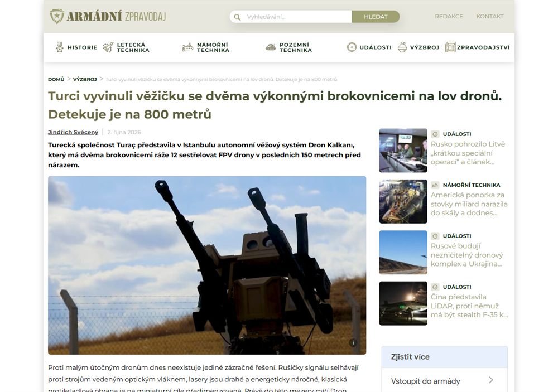
Task: Open thumbnail for Rusové budují dronový komplex
Action: (403, 252)
